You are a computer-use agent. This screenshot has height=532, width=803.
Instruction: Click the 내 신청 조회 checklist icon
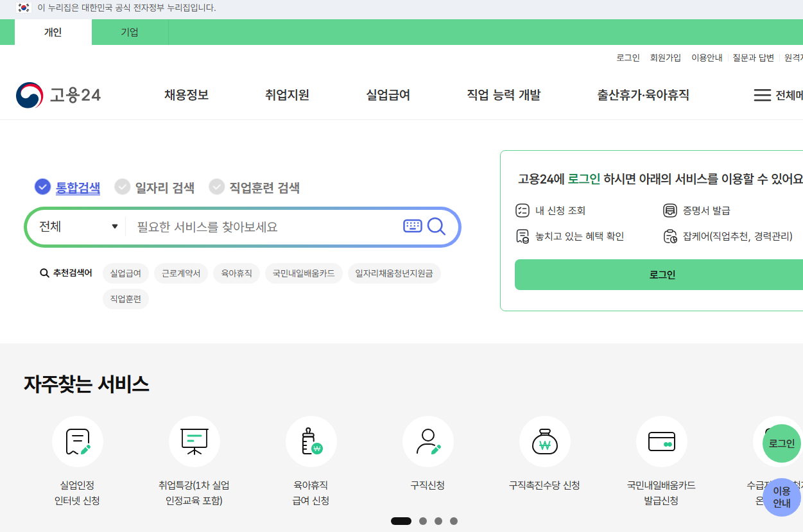click(522, 210)
